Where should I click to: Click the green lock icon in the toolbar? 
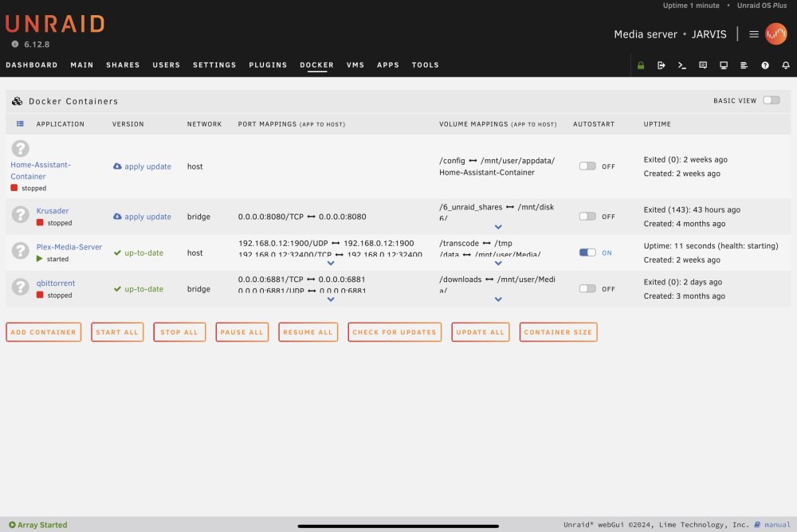[x=641, y=65]
